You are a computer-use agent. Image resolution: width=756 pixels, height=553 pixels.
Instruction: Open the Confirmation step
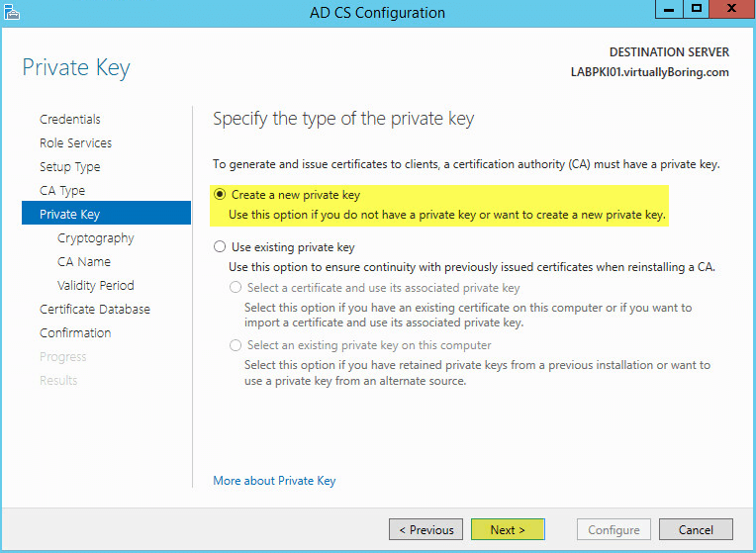coord(75,333)
